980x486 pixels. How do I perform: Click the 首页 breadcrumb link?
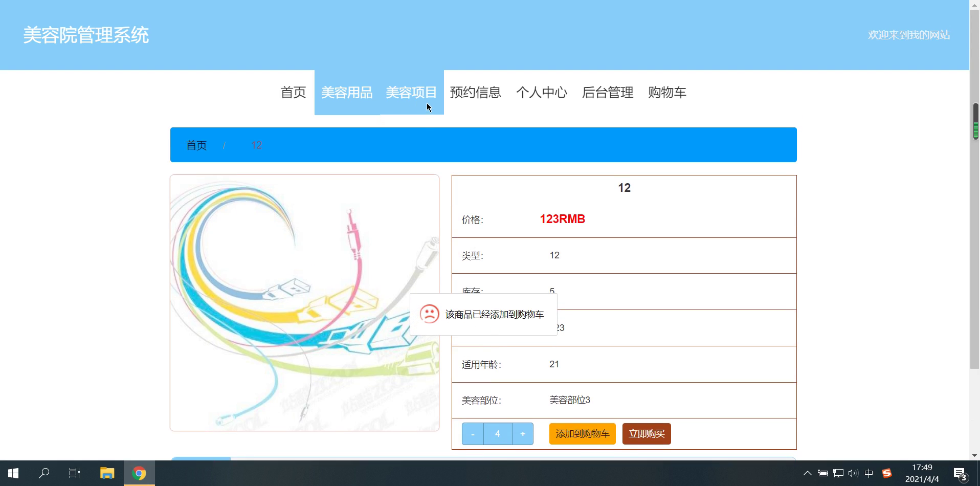click(196, 145)
